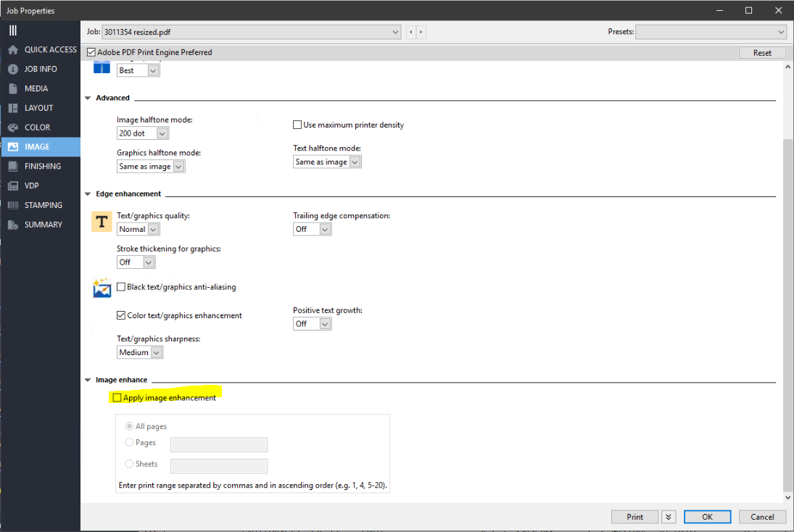Switch to the Media tab
This screenshot has width=794, height=532.
click(x=41, y=88)
